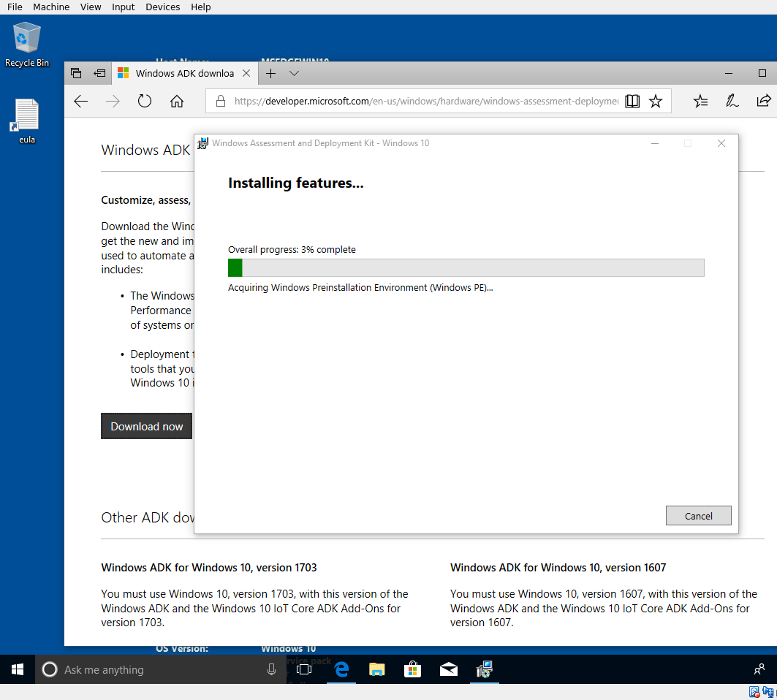Go back in the Edge browser
This screenshot has height=700, width=777.
click(81, 102)
